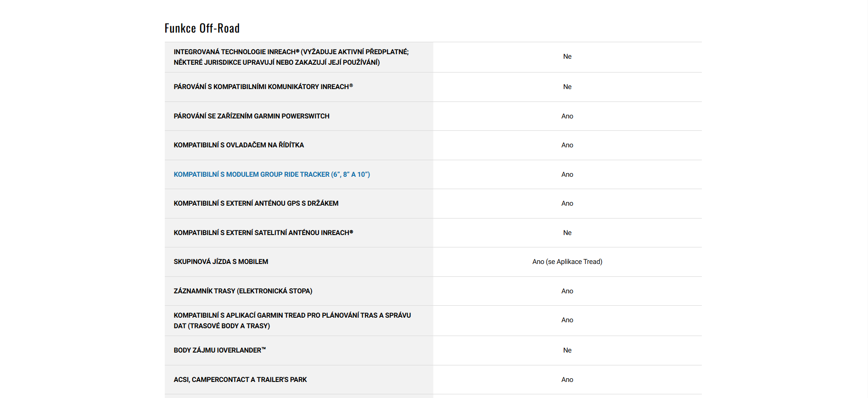Select the externí satelitní anténou inReach label
This screenshot has height=398, width=868.
(263, 233)
